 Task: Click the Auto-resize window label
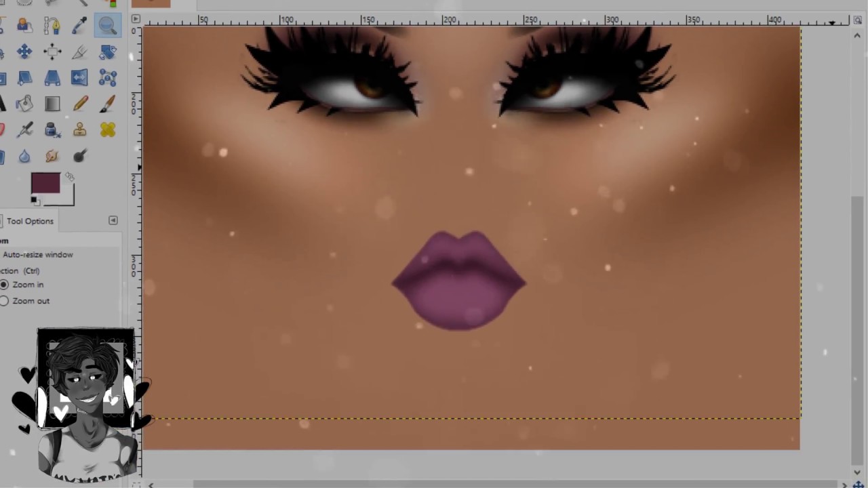click(x=38, y=255)
